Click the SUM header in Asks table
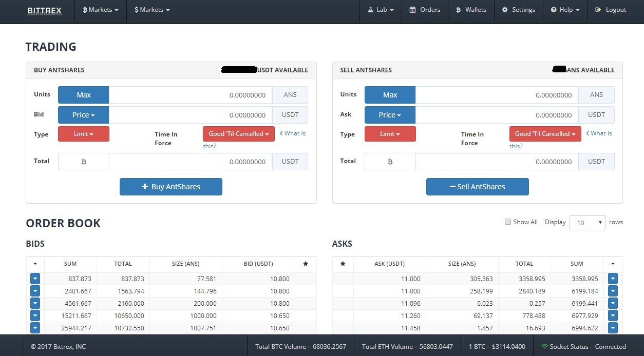Image resolution: width=644 pixels, height=356 pixels. point(577,264)
